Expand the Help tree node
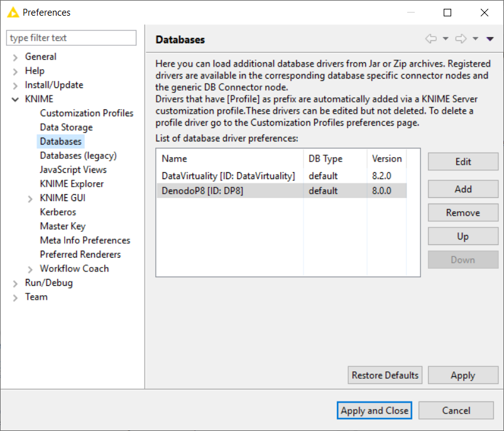The image size is (504, 431). 15,72
